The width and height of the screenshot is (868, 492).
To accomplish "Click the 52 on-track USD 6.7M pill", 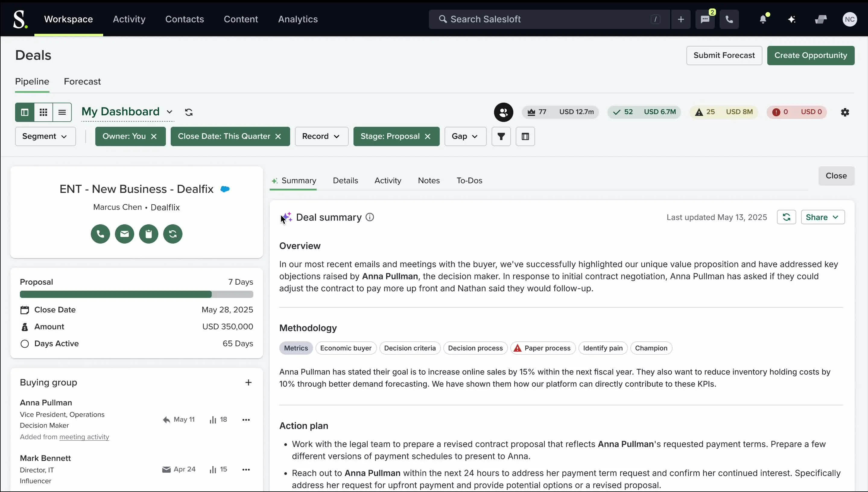I will point(644,112).
